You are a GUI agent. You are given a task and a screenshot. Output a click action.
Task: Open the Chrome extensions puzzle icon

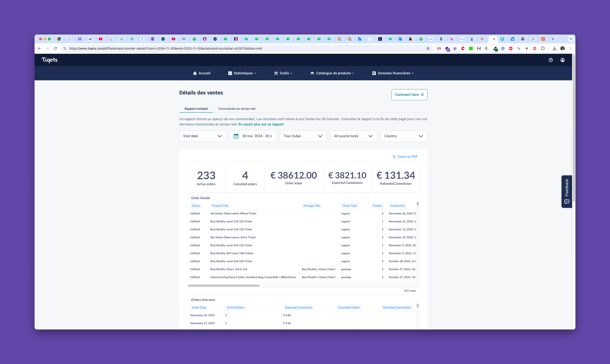[x=543, y=48]
